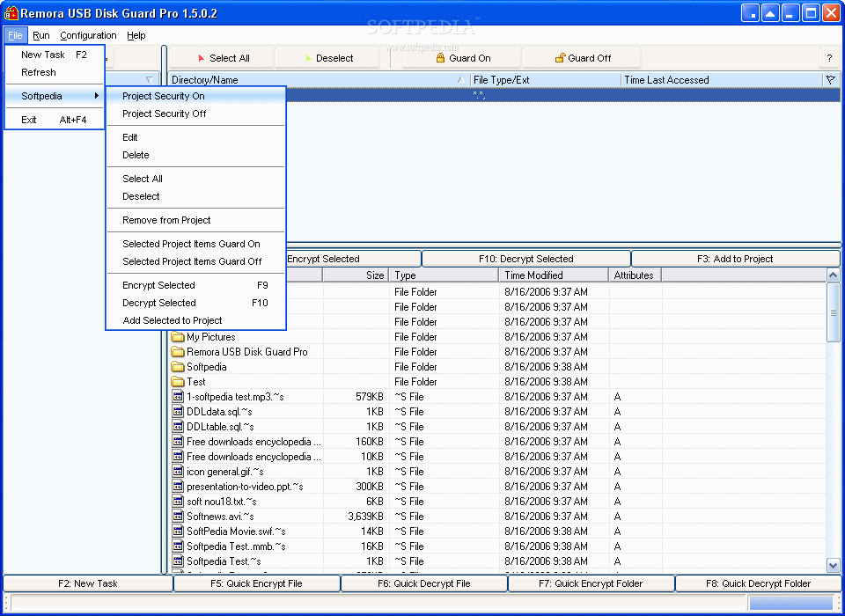The width and height of the screenshot is (845, 616).
Task: Click the file icon of soft nou18.txt.~s
Action: click(x=178, y=502)
